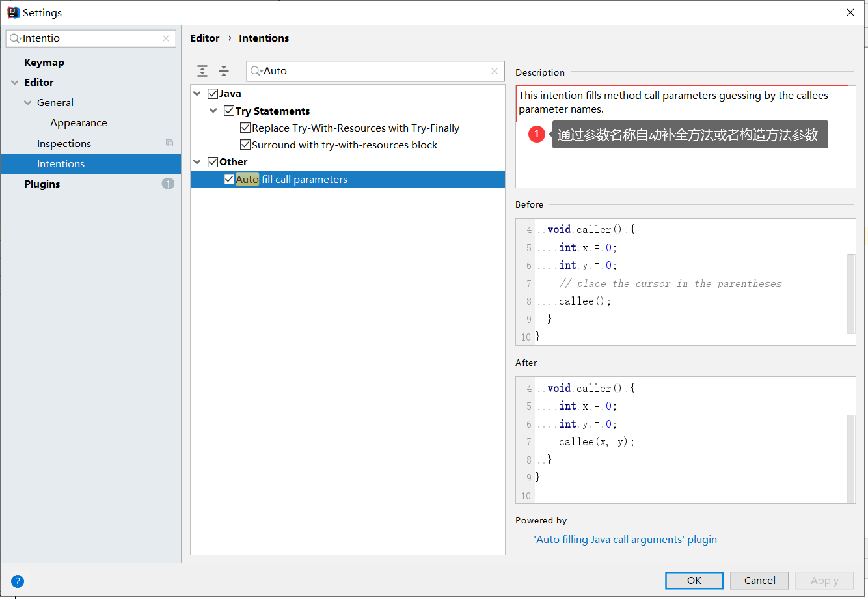Viewport: 868px width, 599px height.
Task: Collapse the Java tree node
Action: pos(197,94)
